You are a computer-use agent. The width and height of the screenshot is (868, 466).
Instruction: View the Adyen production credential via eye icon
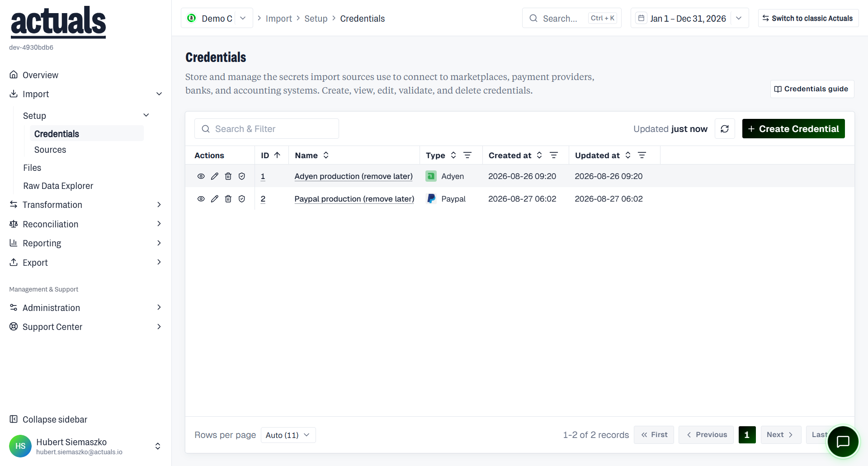(201, 176)
